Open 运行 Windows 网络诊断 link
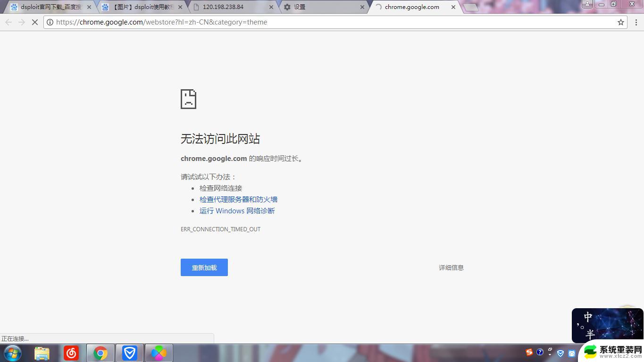The image size is (644, 362). click(x=237, y=211)
